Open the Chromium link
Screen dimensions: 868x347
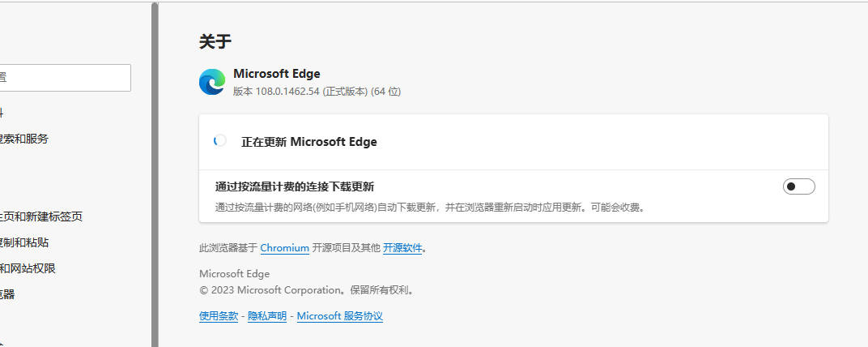(x=284, y=248)
